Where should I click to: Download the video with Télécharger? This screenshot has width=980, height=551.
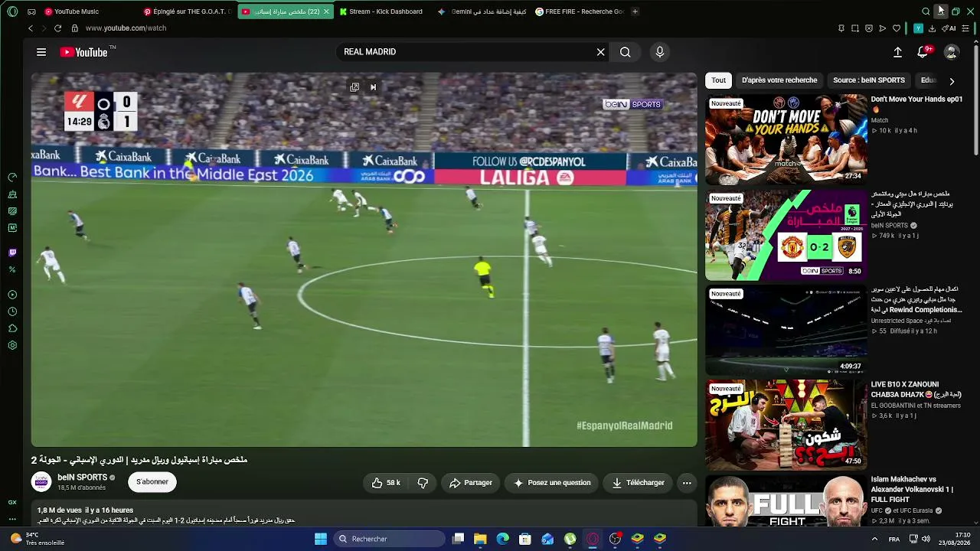pos(638,483)
